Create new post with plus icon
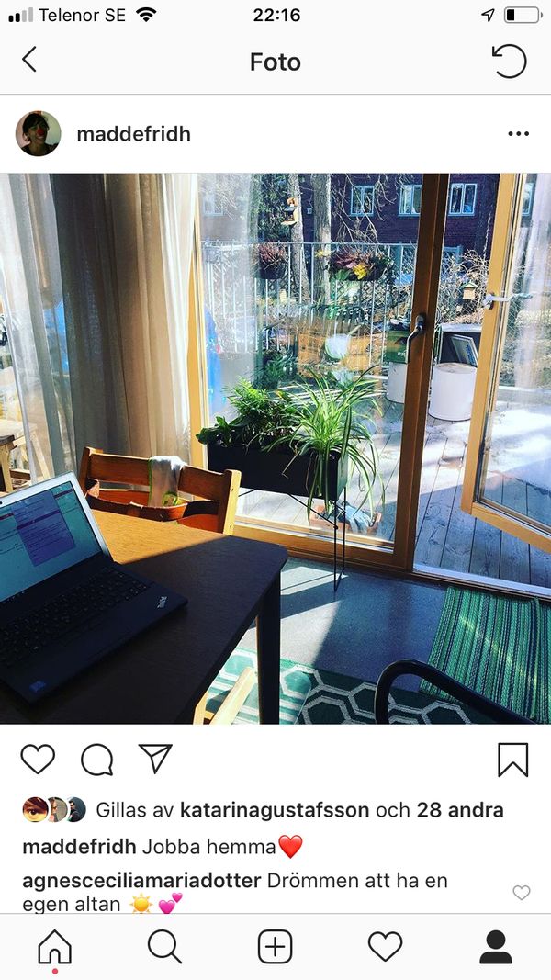 tap(275, 947)
